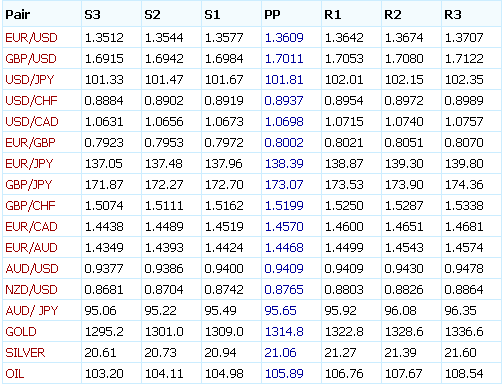
Task: Select AUD/ JPY R2 cell 96.08
Action: 400,311
